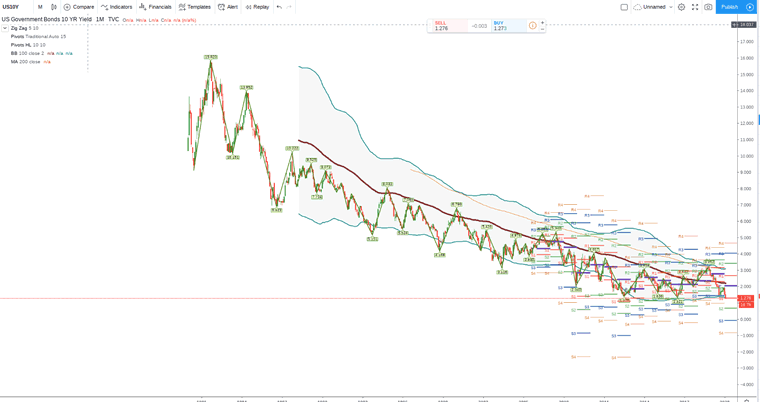Screen dimensions: 760x402
Task: Click the Publish button
Action: [x=729, y=7]
